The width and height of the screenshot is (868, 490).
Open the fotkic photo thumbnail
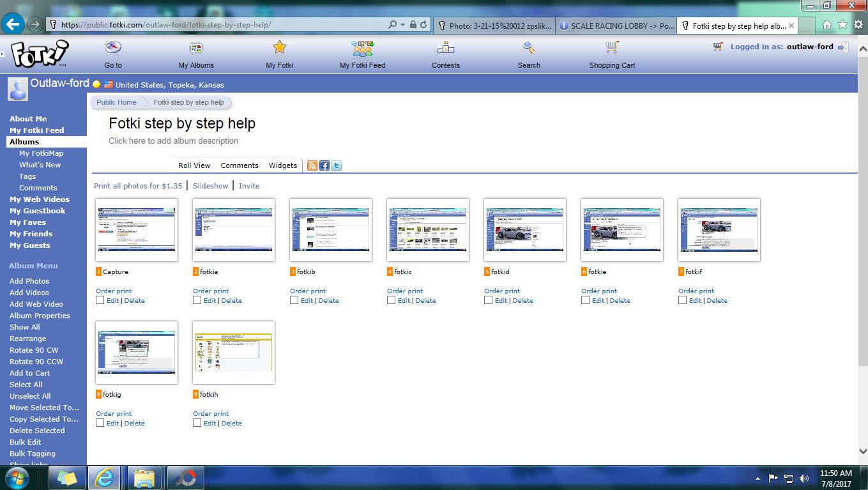coord(428,230)
